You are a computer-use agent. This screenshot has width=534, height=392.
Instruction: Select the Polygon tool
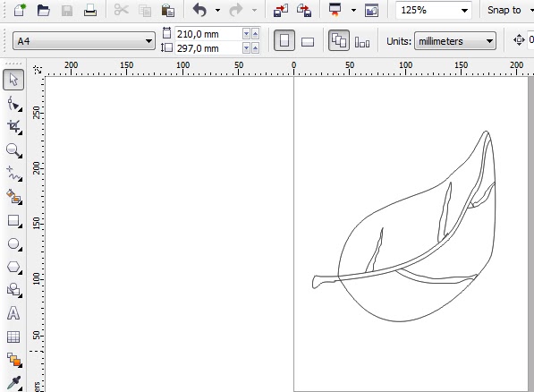point(14,267)
